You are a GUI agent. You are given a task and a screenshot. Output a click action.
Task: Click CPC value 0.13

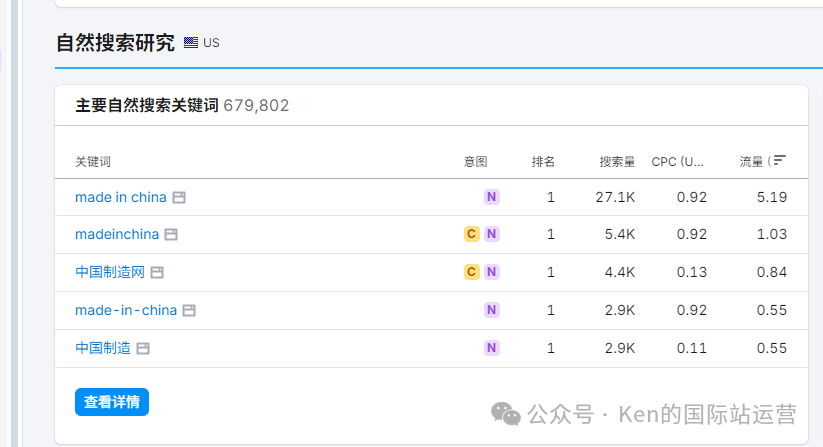coord(692,272)
